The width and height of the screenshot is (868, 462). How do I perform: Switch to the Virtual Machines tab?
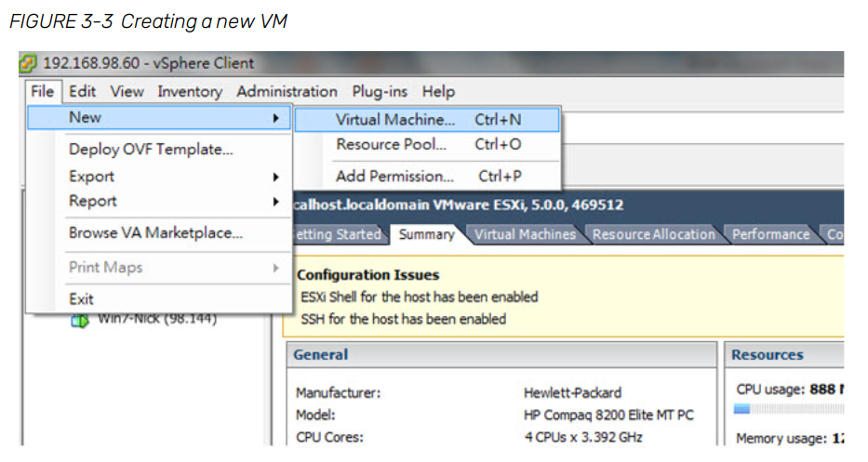(x=525, y=234)
